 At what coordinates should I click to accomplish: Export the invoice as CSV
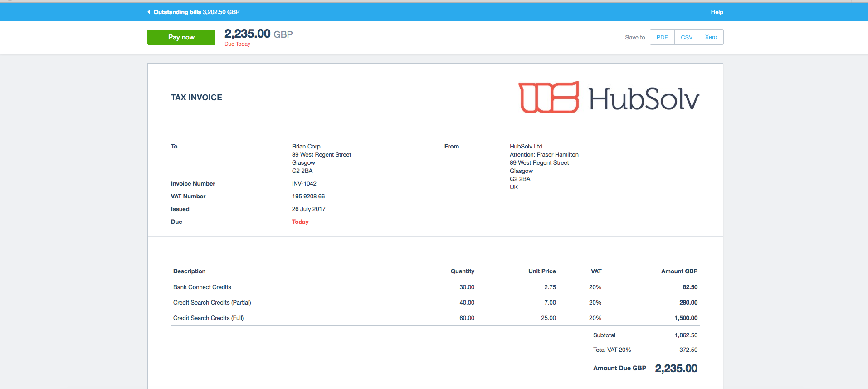[x=686, y=37]
